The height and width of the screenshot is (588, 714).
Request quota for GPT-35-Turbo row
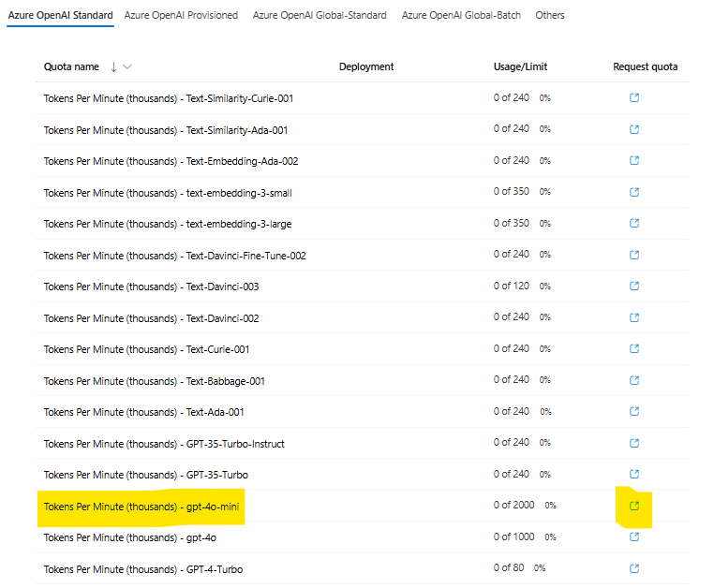pyautogui.click(x=634, y=474)
